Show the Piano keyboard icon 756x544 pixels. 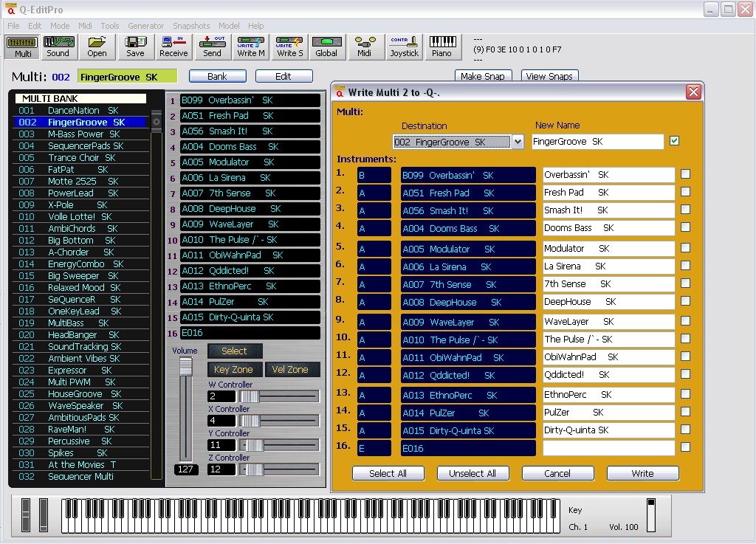tap(441, 47)
